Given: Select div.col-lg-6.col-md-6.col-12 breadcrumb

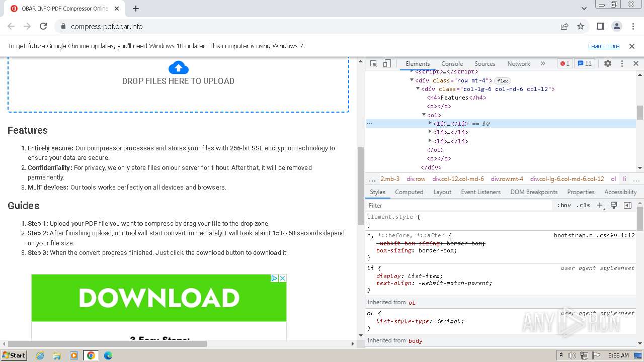Looking at the screenshot, I should [567, 178].
